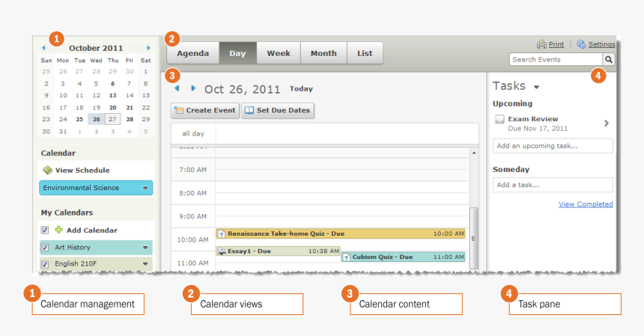
Task: Click the Renaissance quiz question-mark icon
Action: tap(222, 233)
